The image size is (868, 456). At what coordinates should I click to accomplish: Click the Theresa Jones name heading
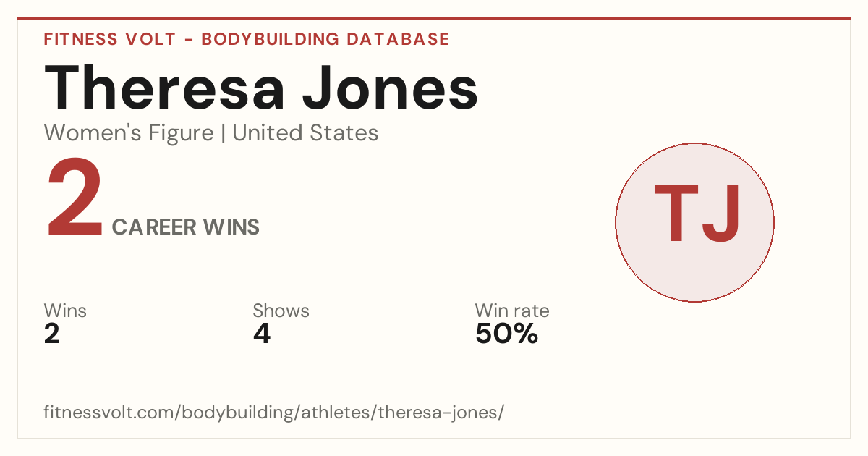(x=261, y=88)
